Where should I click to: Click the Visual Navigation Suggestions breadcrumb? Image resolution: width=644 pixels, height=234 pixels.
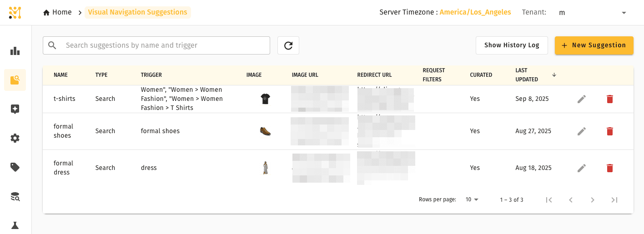(137, 12)
